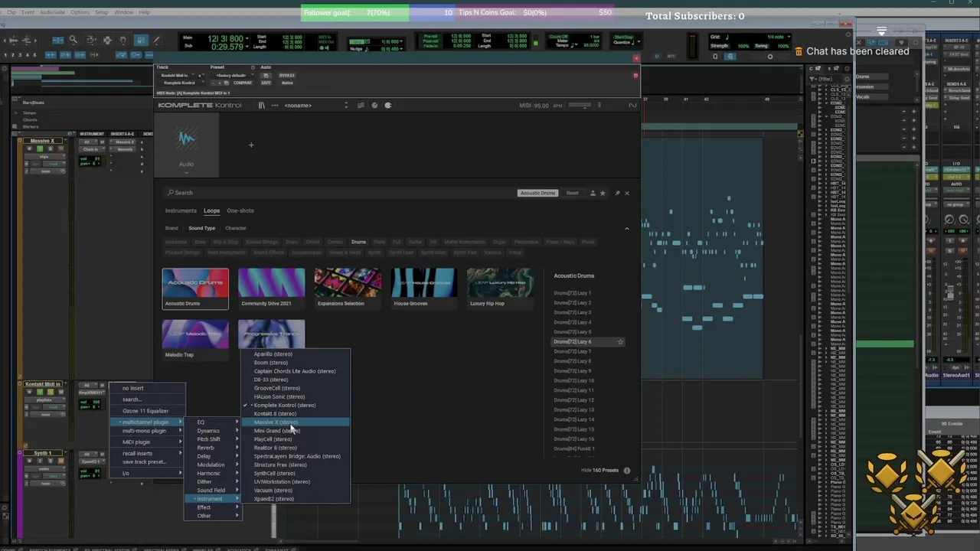Record-enable the Kontakt Midi track
The image size is (980, 551).
pyautogui.click(x=29, y=392)
